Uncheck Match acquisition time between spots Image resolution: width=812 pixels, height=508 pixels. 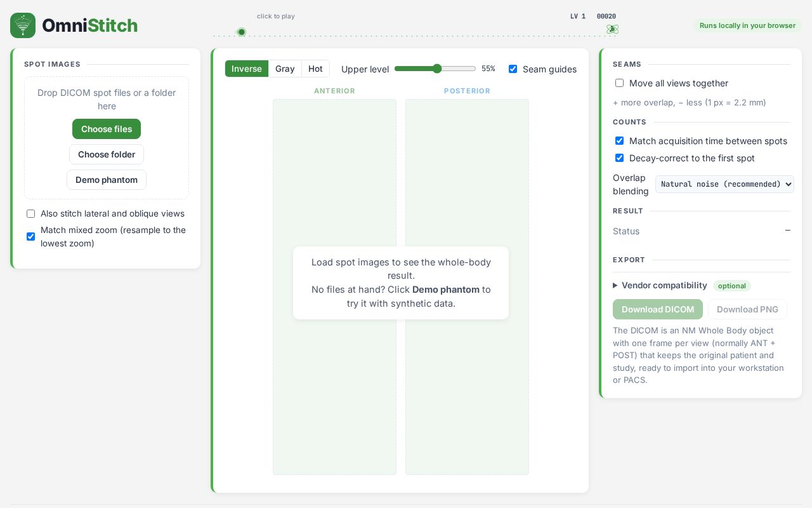tap(619, 141)
